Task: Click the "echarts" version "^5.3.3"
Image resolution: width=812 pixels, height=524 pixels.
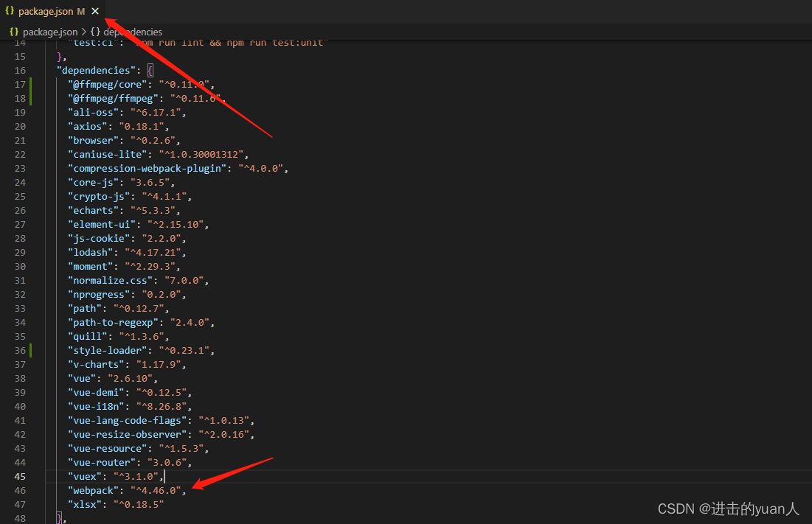Action: [x=153, y=210]
